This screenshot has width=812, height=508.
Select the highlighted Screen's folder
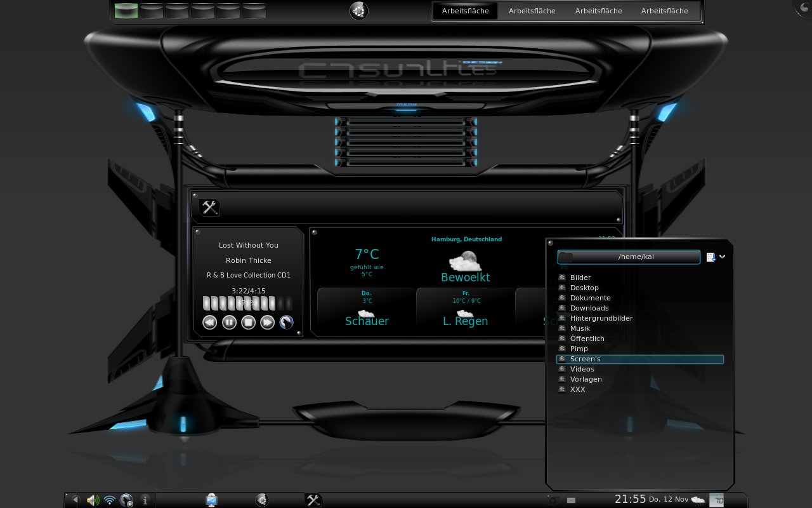[639, 359]
